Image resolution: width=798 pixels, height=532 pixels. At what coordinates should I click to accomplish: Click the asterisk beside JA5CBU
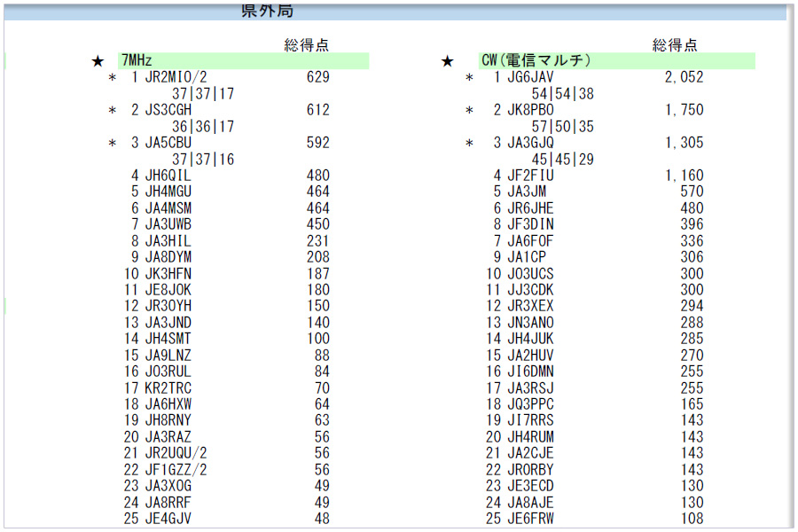112,144
